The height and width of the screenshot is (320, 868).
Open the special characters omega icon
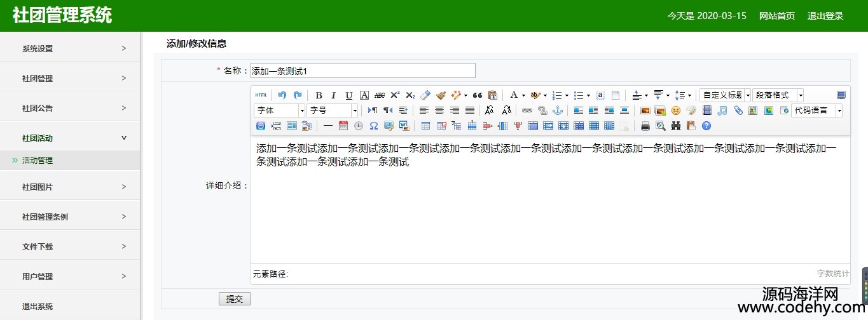pos(374,126)
